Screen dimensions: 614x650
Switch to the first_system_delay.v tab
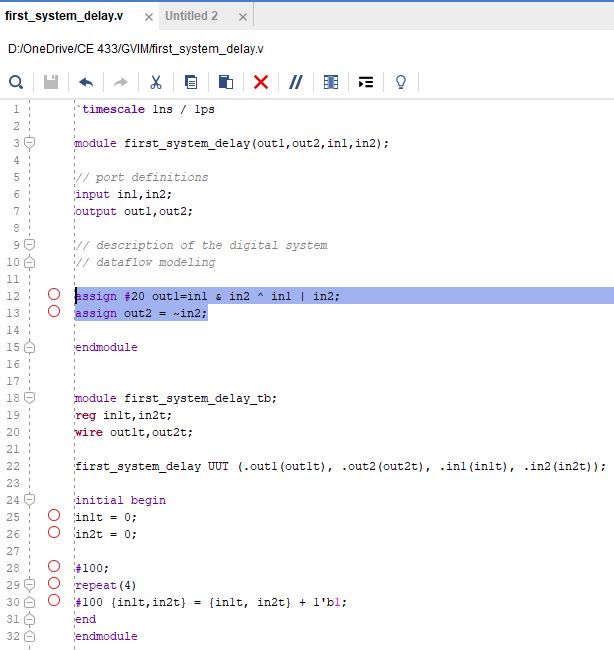(x=64, y=16)
